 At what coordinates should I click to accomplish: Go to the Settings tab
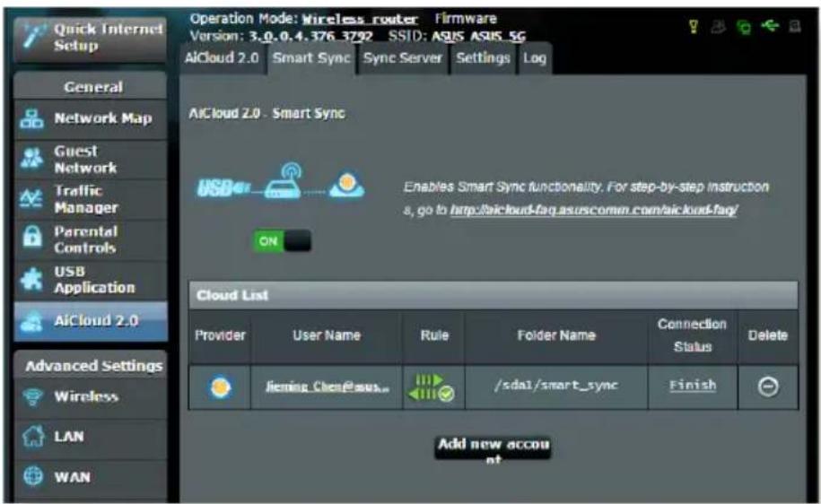(x=483, y=58)
